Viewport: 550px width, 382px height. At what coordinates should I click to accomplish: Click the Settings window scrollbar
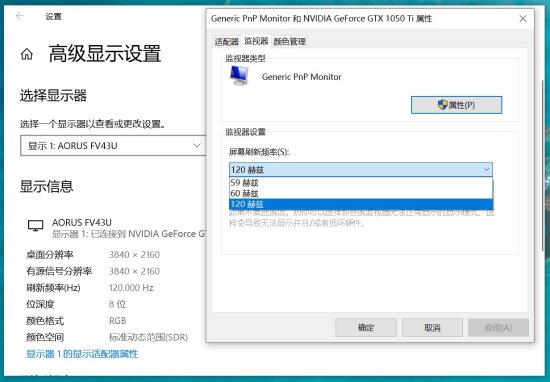tap(543, 165)
